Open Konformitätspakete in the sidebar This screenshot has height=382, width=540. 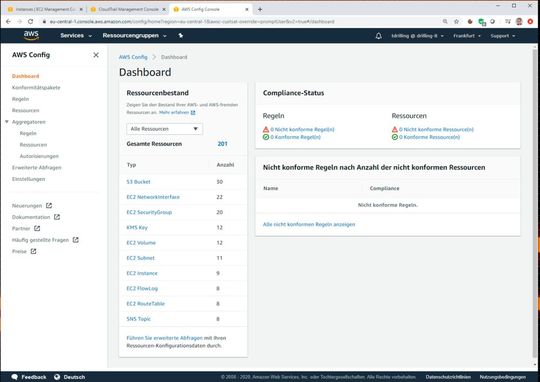pyautogui.click(x=36, y=87)
